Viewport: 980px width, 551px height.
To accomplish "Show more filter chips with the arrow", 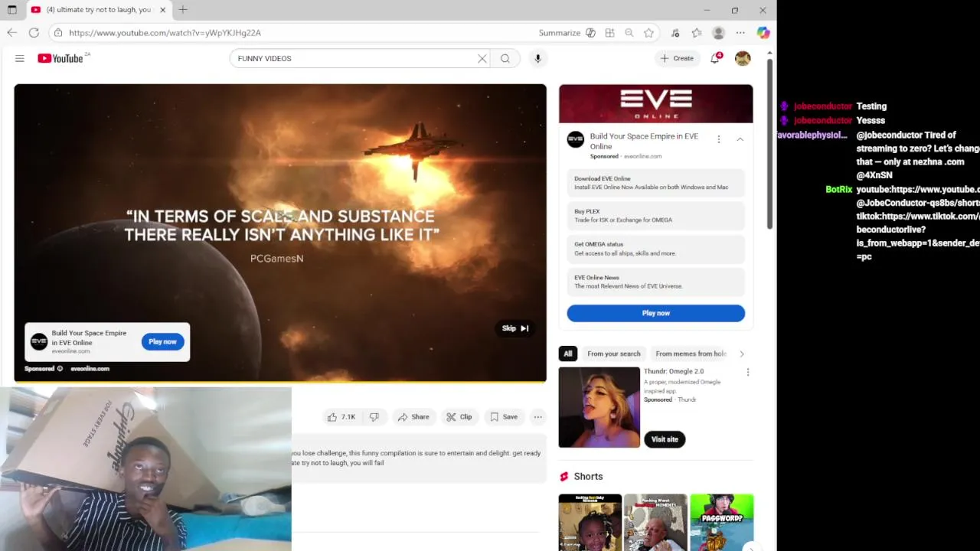I will click(x=741, y=354).
